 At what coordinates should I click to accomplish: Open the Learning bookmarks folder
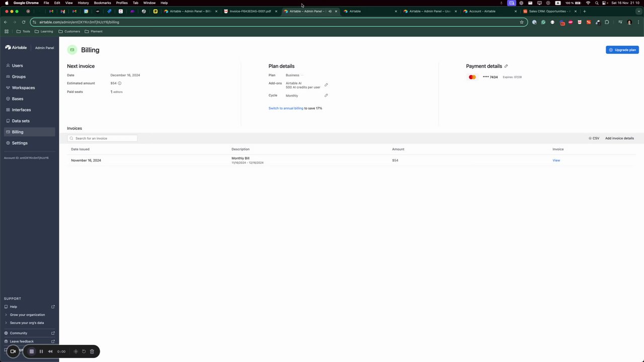(x=44, y=31)
